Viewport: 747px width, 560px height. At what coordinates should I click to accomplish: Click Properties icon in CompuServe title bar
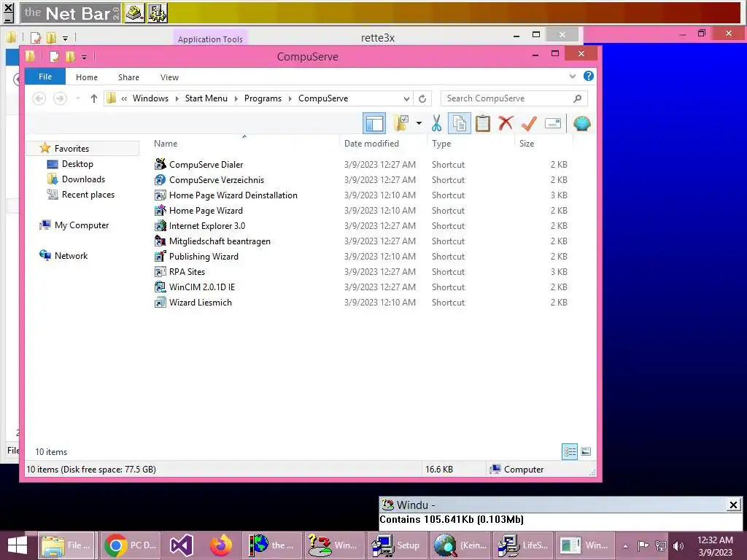coord(54,57)
